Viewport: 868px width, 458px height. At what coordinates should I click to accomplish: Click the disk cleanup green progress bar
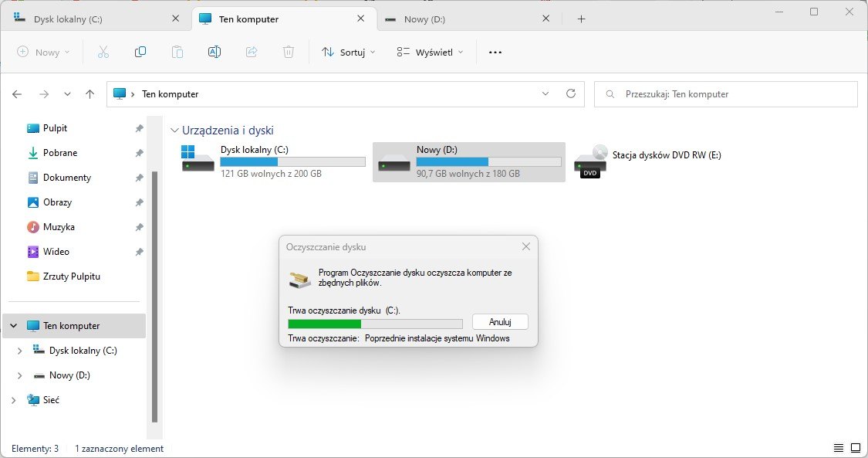[x=375, y=324]
